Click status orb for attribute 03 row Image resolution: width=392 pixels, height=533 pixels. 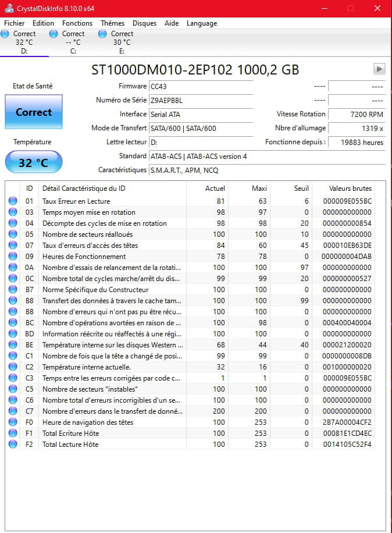(x=13, y=212)
